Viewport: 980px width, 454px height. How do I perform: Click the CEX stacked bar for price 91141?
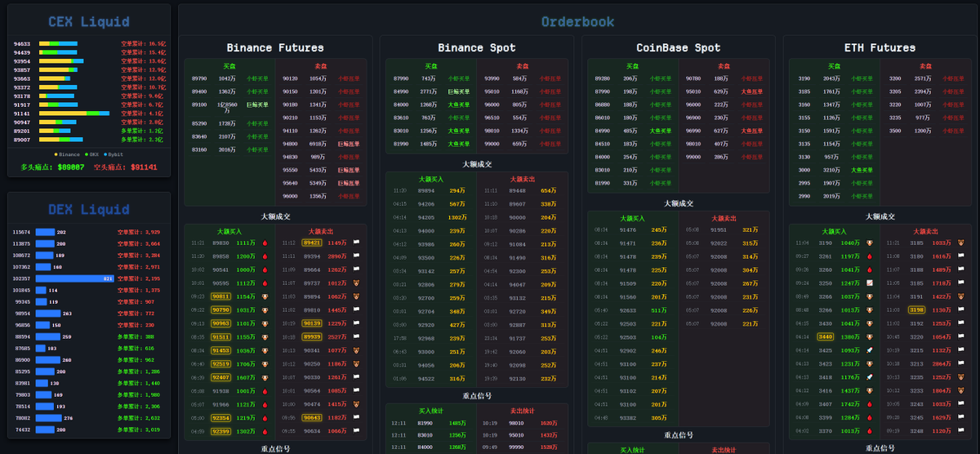[74, 113]
